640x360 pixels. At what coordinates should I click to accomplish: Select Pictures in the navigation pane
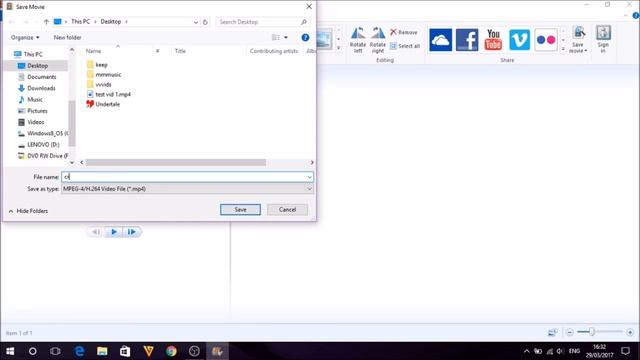pos(33,111)
